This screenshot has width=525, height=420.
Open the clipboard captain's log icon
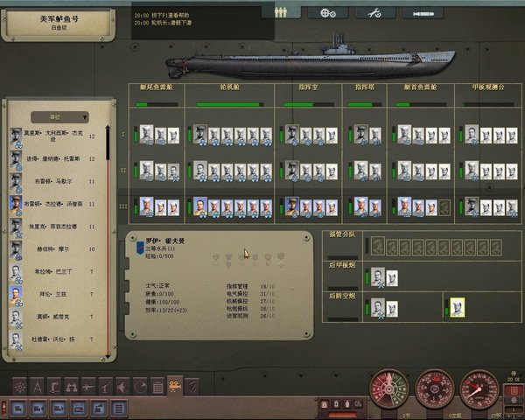tap(157, 387)
